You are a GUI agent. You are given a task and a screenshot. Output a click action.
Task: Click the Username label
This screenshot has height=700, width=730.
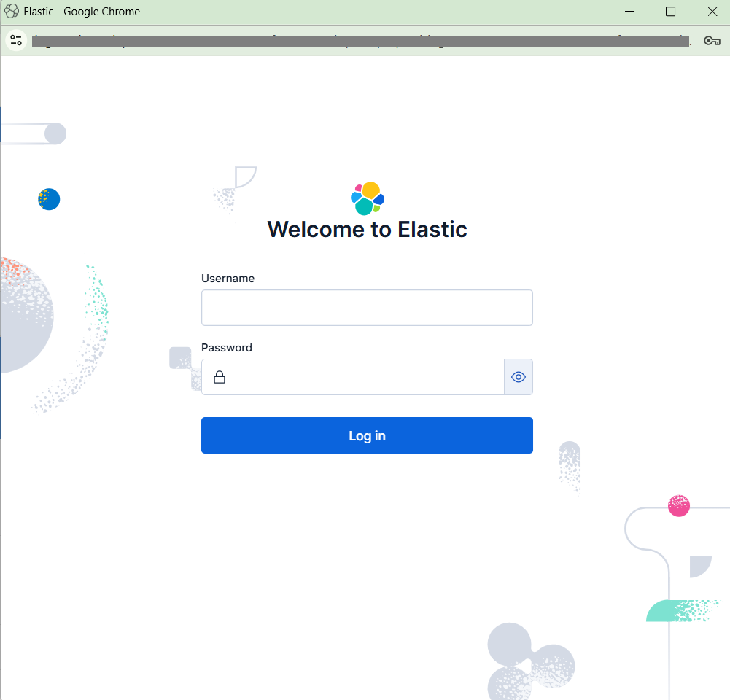[228, 279]
